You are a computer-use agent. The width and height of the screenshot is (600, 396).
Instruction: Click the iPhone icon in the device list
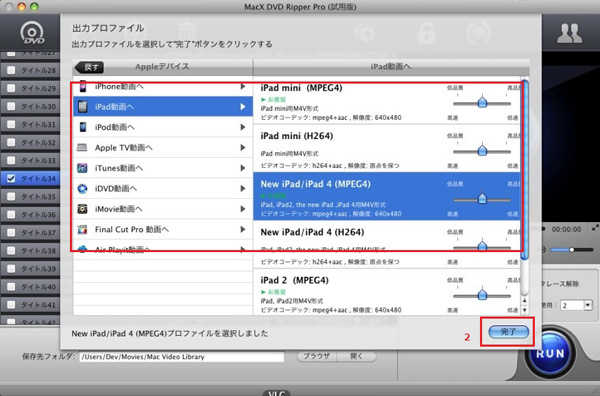click(x=83, y=86)
